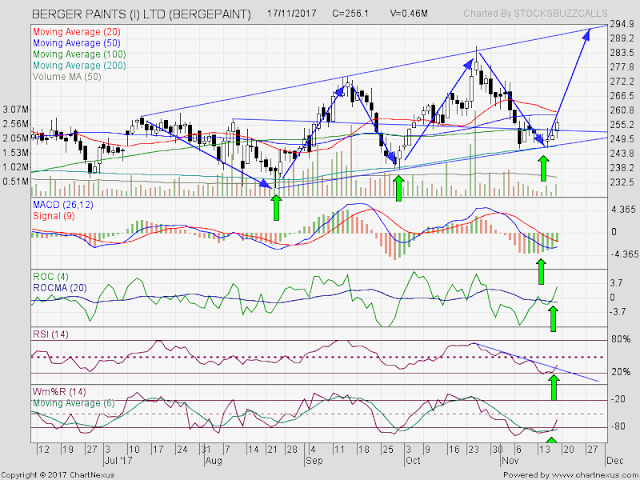Click the 243.8 price axis label
Viewport: 640px width, 480px height.
[622, 153]
